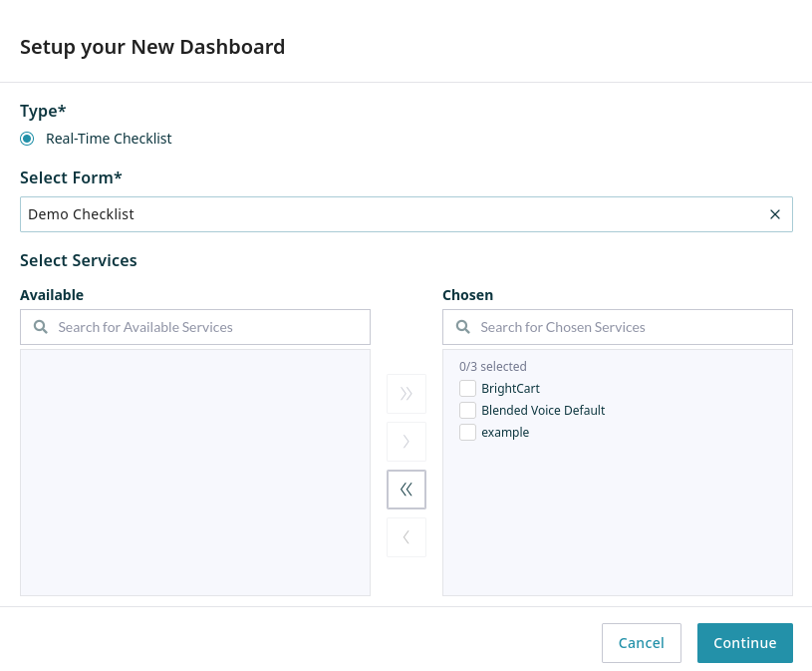Clear the Demo Checklist form selection
The width and height of the screenshot is (812, 671).
tap(774, 214)
